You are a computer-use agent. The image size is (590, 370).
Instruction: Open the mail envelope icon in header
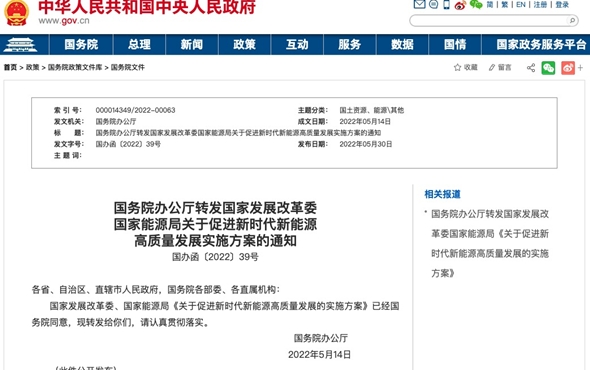(x=419, y=4)
